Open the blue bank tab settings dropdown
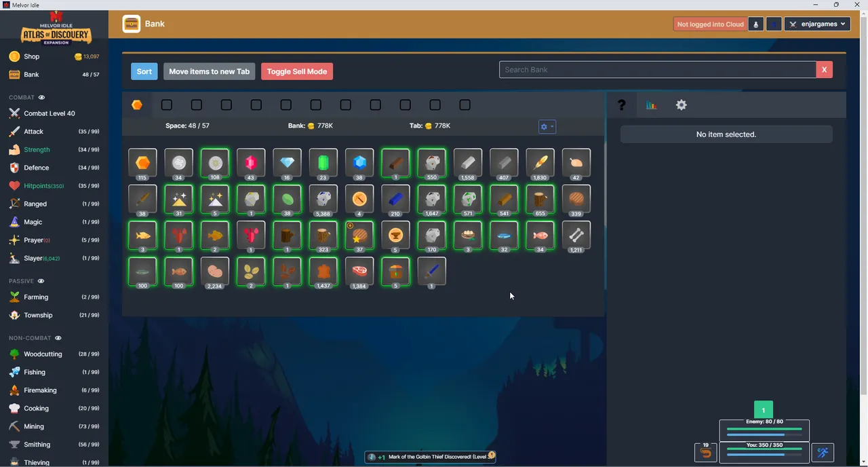The width and height of the screenshot is (868, 467). (x=547, y=127)
